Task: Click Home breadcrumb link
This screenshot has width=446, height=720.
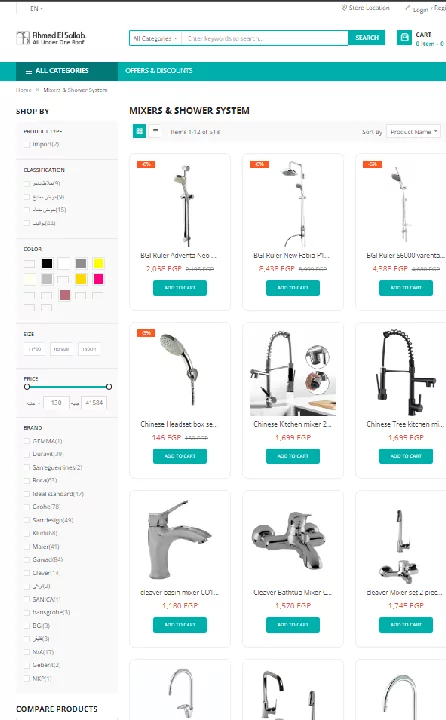Action: 23,90
